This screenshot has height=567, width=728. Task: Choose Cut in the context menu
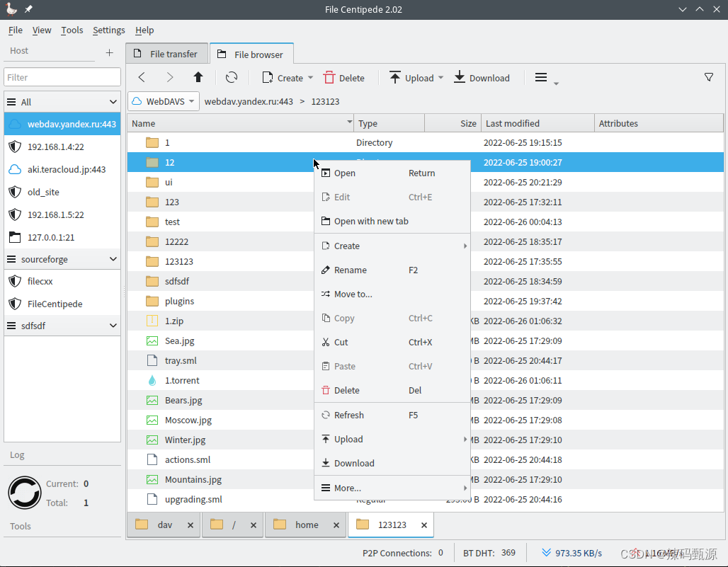tap(392, 343)
